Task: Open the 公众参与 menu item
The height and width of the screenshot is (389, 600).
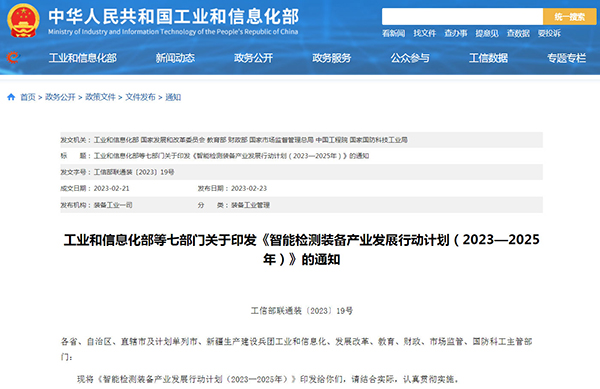Action: [x=410, y=58]
